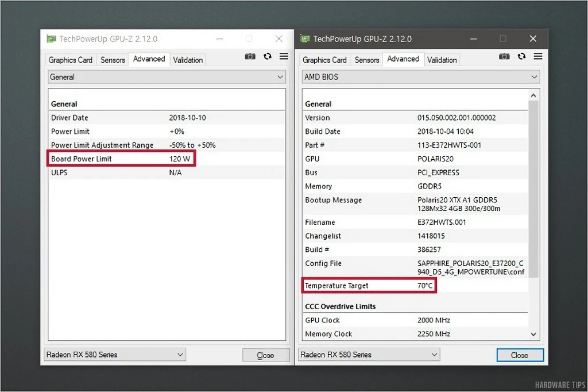Select the Temperature Target label

point(336,285)
